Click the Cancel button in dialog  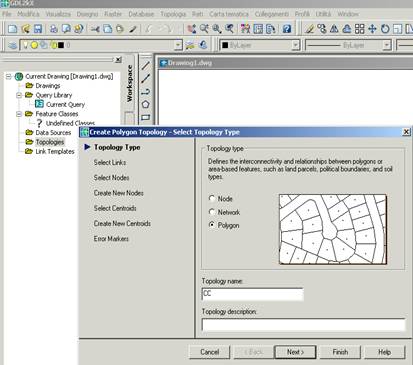coord(210,352)
